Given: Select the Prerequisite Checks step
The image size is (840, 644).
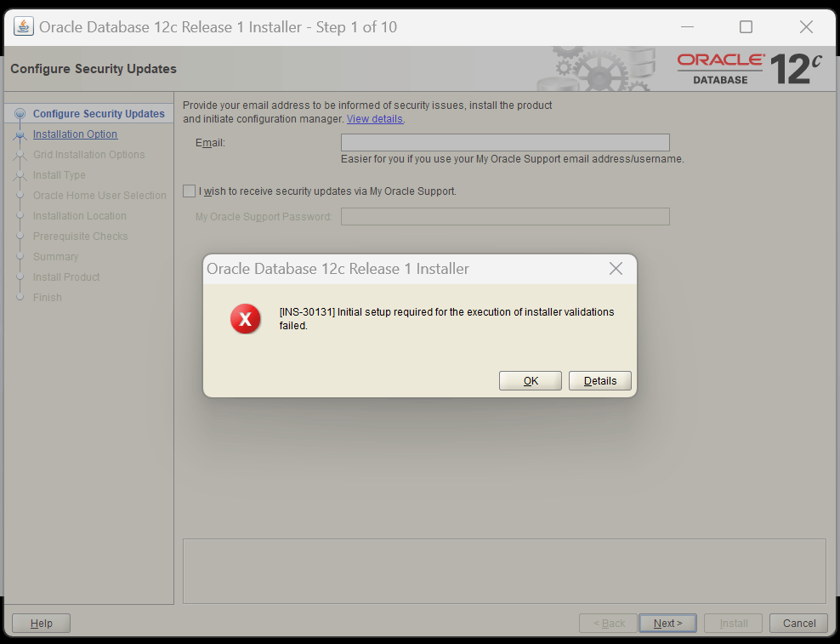Looking at the screenshot, I should point(81,236).
